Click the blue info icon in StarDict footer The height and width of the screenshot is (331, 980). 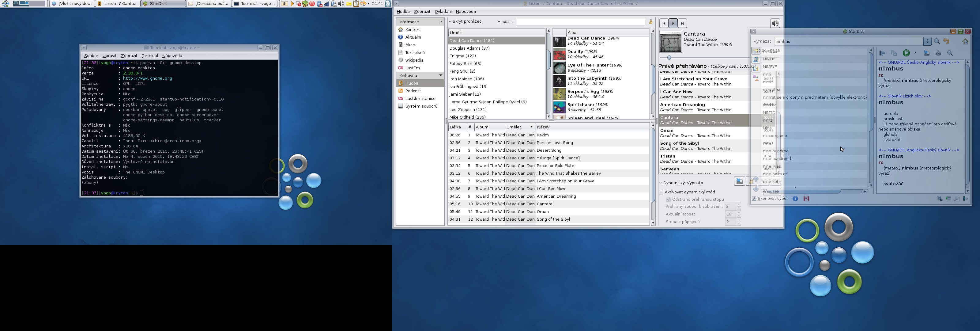(795, 199)
